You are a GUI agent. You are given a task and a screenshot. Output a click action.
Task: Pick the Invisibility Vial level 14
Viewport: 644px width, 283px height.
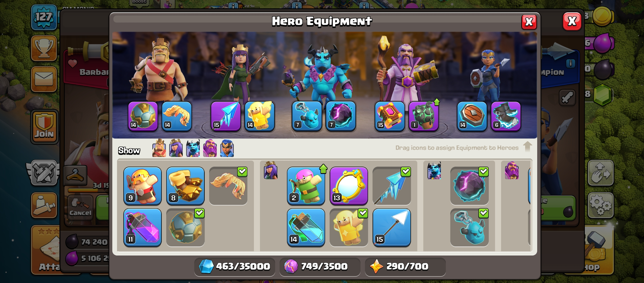click(x=306, y=227)
